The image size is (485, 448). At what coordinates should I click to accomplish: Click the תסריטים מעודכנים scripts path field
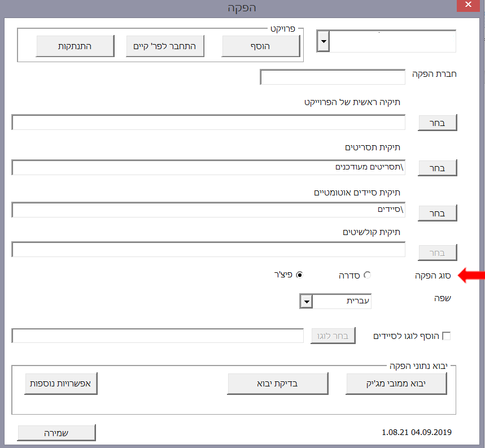coord(208,168)
